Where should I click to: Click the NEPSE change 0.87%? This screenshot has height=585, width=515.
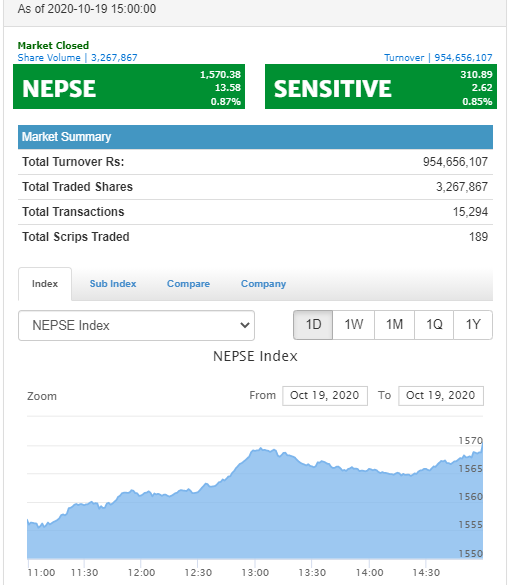point(226,101)
